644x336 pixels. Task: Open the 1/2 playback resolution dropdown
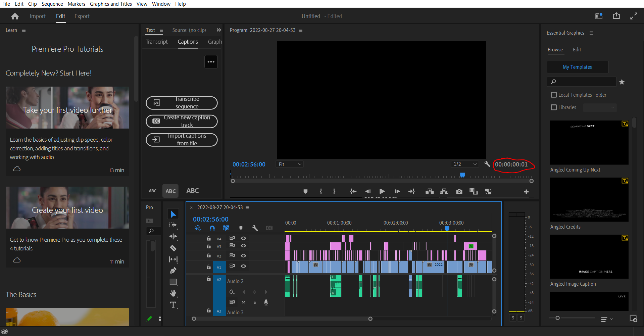465,164
